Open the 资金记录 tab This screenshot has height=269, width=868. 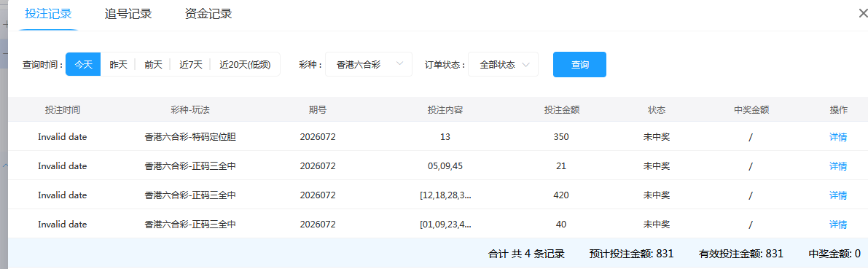(x=208, y=14)
